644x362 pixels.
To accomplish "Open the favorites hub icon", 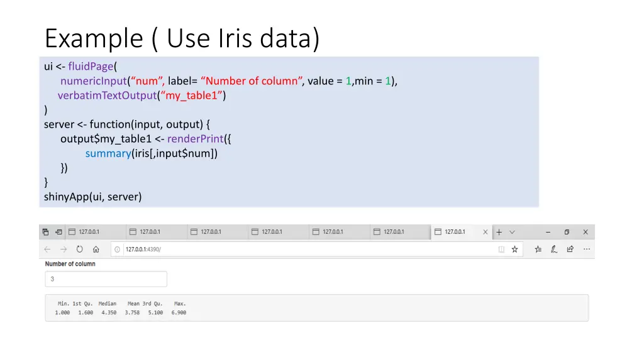I will click(538, 249).
